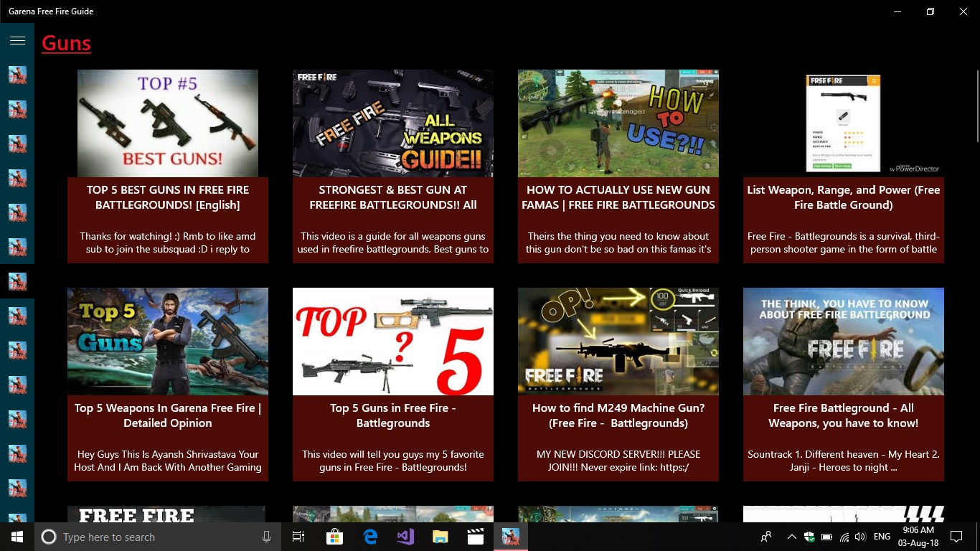Click the Guns page heading
Viewport: 980px width, 551px height.
pos(66,43)
